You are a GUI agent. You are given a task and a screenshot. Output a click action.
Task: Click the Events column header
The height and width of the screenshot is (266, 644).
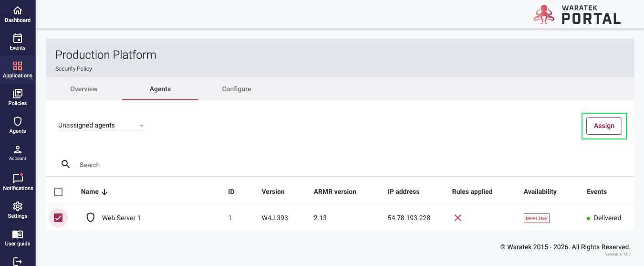(597, 192)
